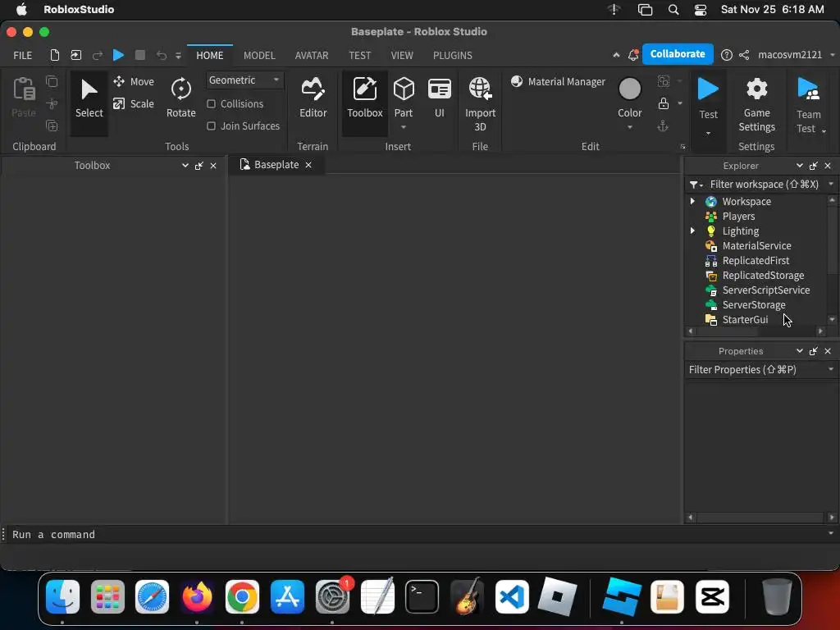Screen dimensions: 840x630
Task: Click the Filter Properties input field
Action: tap(756, 370)
